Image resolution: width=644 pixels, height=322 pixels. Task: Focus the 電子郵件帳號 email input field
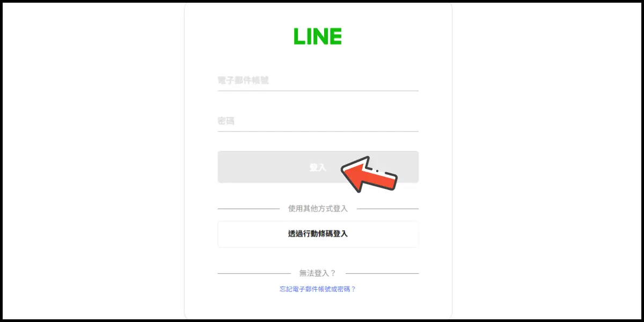[318, 80]
